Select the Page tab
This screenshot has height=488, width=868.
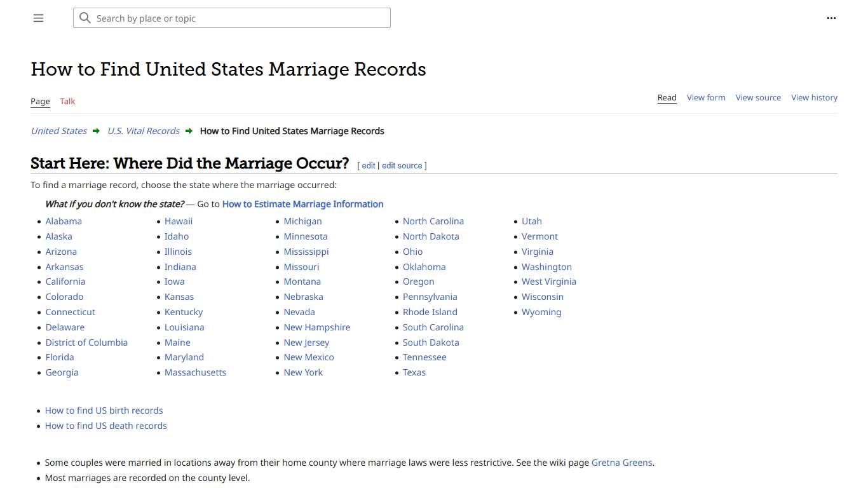(40, 101)
